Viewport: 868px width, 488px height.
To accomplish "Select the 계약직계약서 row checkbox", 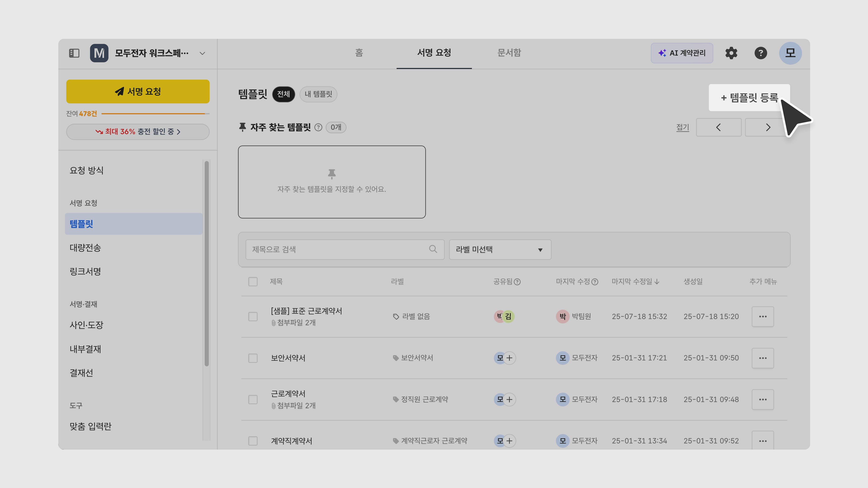I will pos(253,441).
